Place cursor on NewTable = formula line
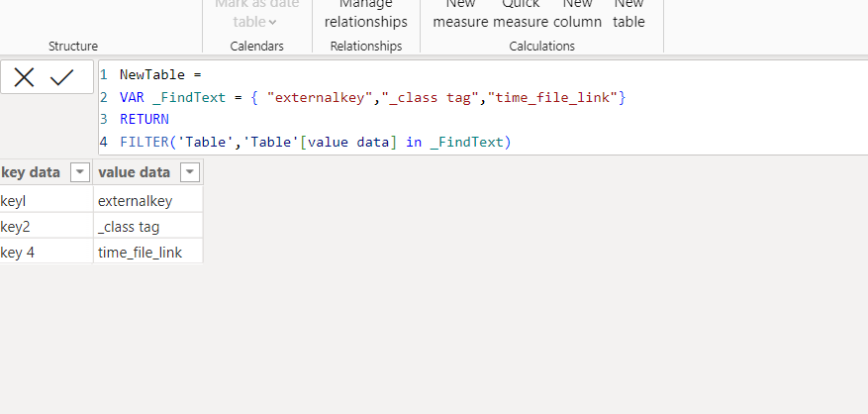The height and width of the screenshot is (414, 868). click(161, 75)
